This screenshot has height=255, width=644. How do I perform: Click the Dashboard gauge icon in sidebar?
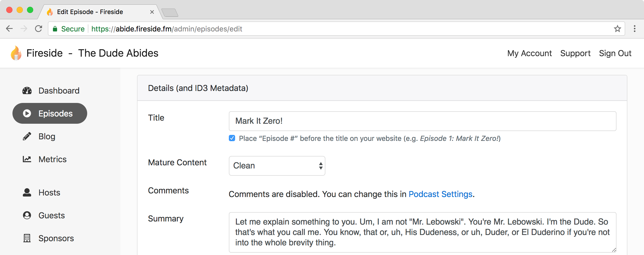27,91
